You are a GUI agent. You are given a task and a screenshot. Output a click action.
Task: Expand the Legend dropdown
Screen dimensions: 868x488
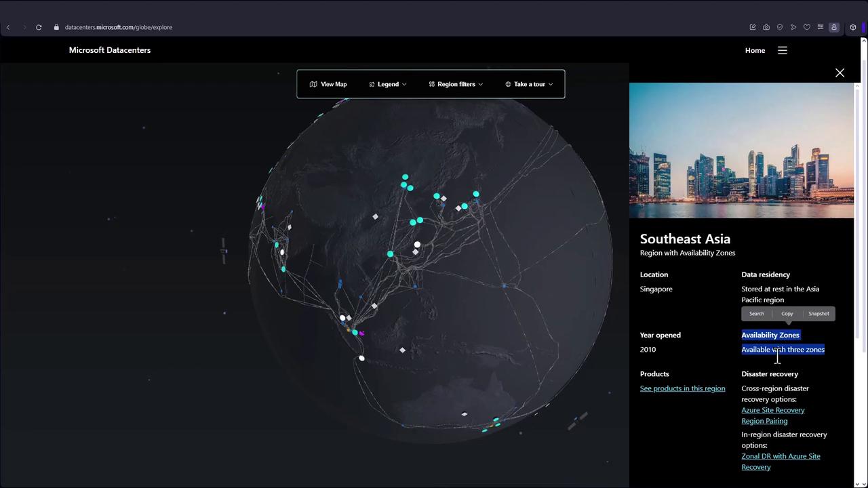pos(388,84)
